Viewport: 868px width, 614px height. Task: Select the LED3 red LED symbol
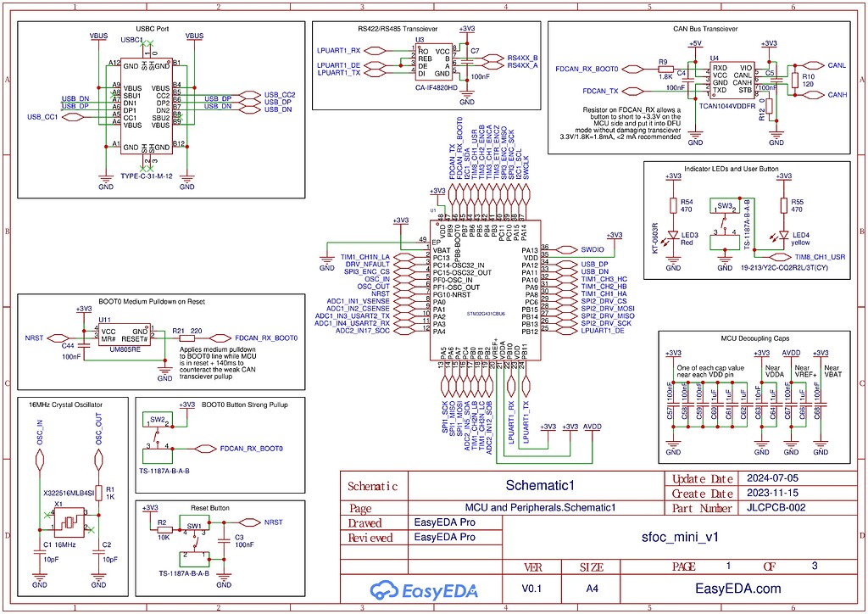pos(675,236)
